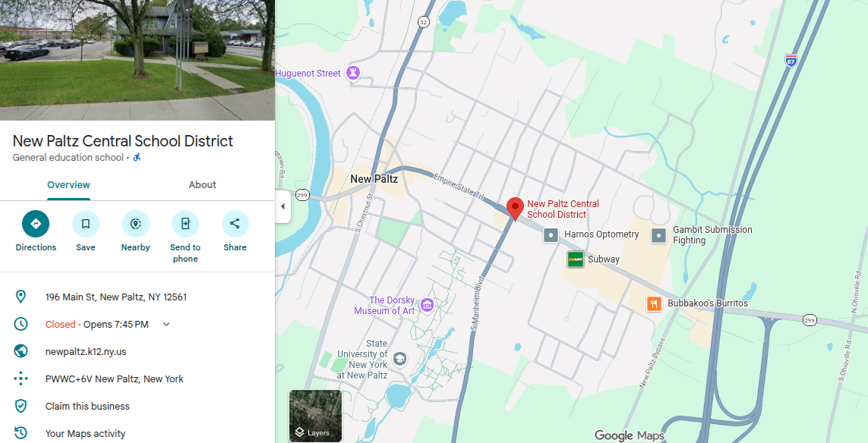
Task: Save this place with the bookmark icon
Action: point(86,224)
